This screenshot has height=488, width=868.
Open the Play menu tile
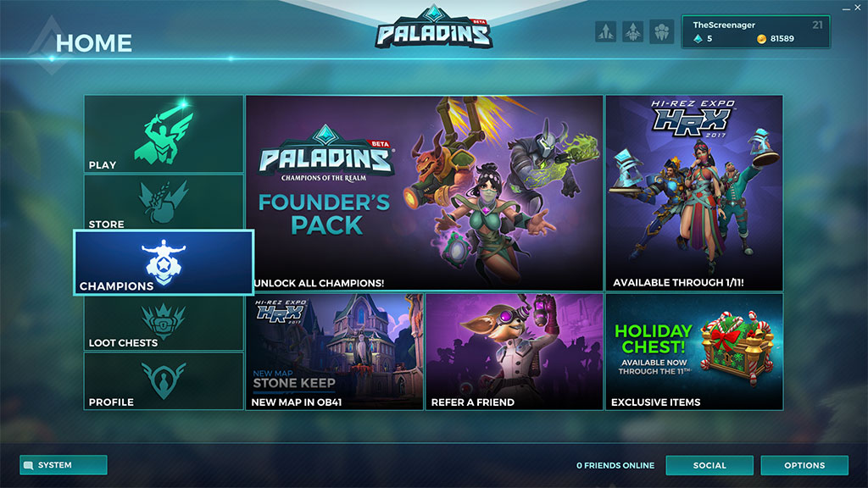[164, 134]
